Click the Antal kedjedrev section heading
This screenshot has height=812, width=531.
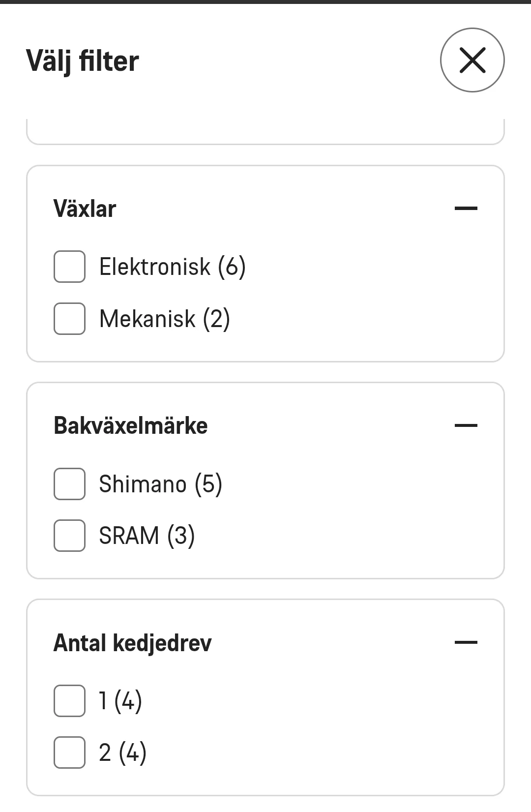pyautogui.click(x=132, y=643)
